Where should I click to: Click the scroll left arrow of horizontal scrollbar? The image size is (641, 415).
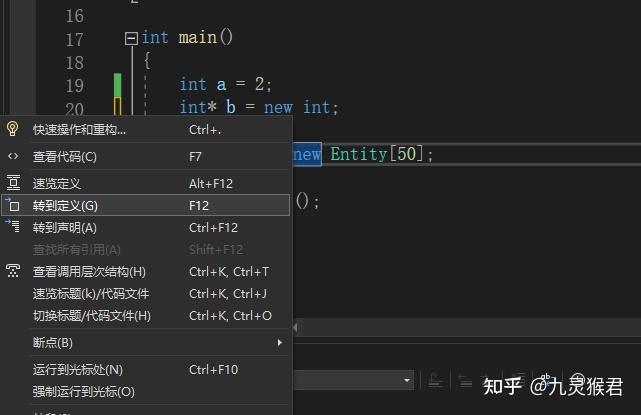296,328
